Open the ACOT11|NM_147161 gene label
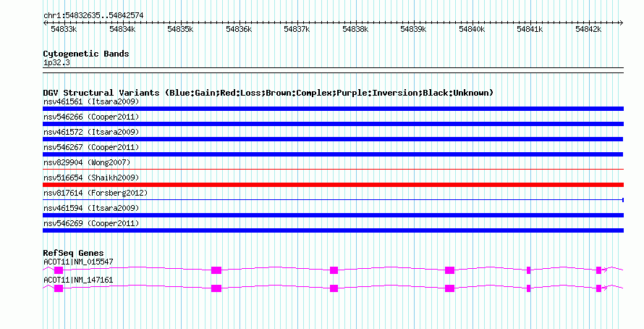The width and height of the screenshot is (644, 329). point(78,280)
